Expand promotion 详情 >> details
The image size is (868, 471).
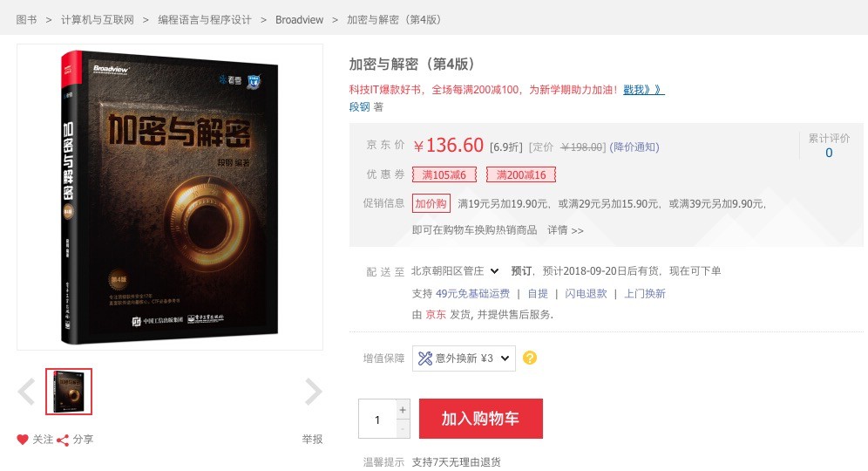pos(566,230)
